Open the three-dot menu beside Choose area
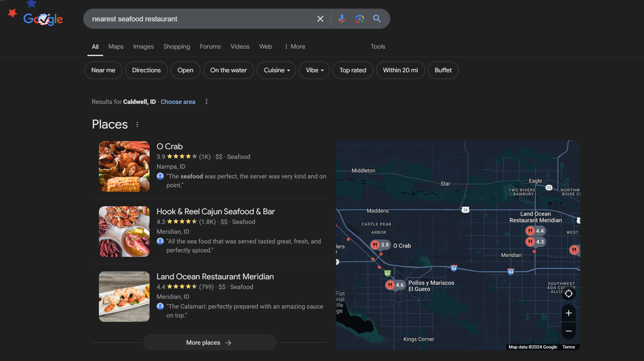The height and width of the screenshot is (361, 644). click(207, 102)
